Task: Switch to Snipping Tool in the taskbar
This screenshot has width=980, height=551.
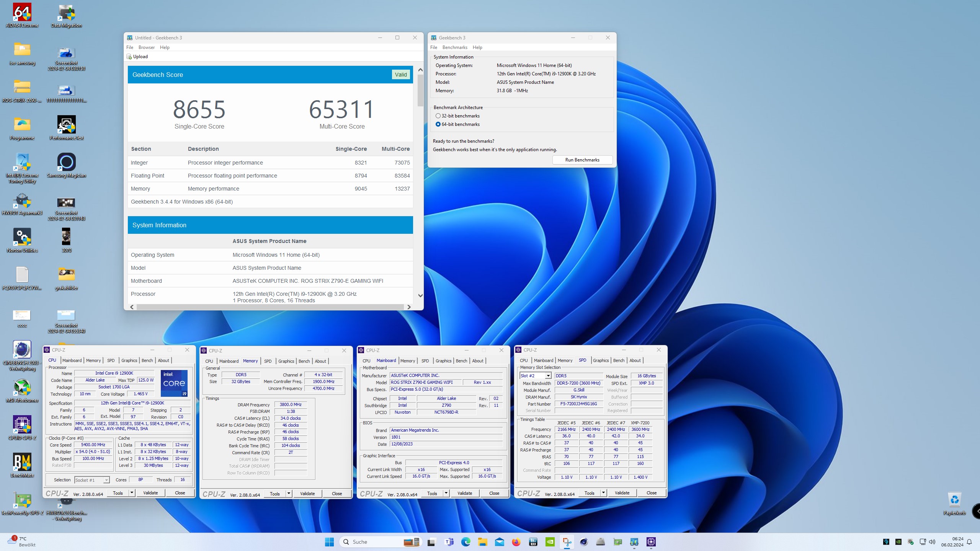Action: (567, 542)
